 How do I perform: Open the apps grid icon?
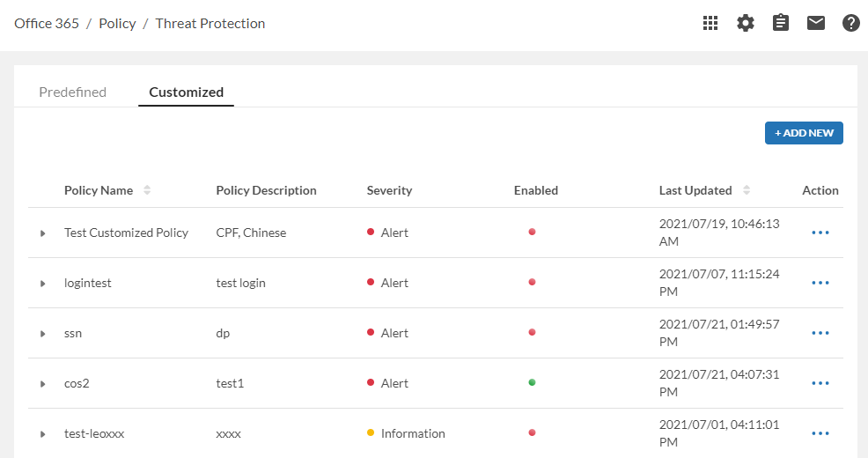pos(710,24)
